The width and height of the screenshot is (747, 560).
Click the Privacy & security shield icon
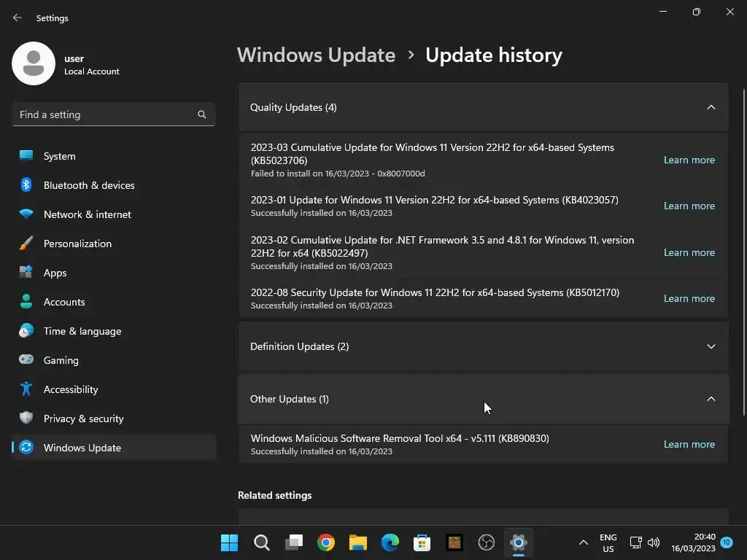(26, 418)
